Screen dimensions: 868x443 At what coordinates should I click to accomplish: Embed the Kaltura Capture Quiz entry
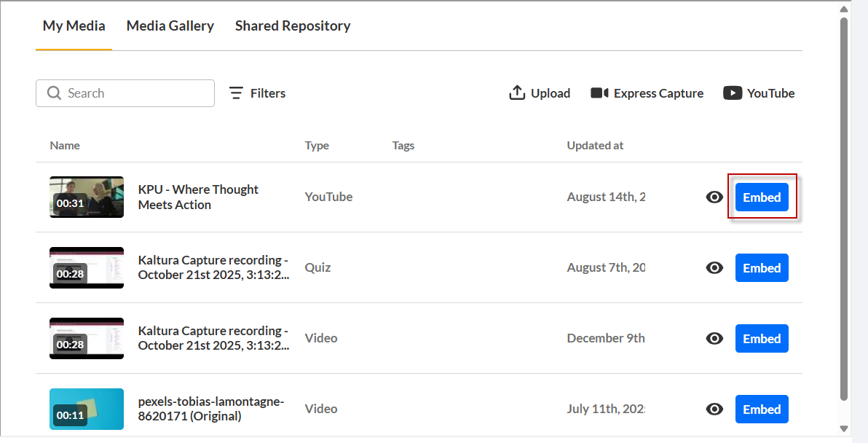[x=762, y=268]
